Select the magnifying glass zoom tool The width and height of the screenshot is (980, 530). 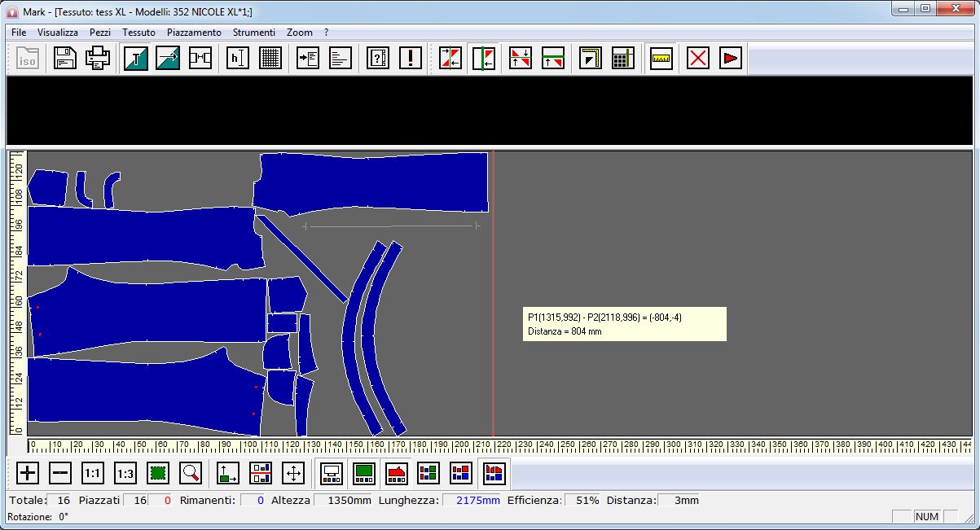[x=191, y=472]
